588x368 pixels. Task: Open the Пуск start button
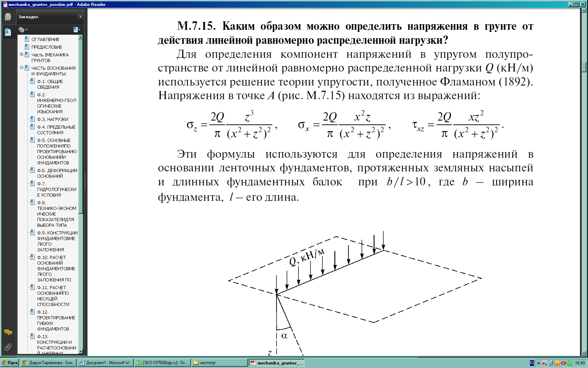click(x=10, y=363)
